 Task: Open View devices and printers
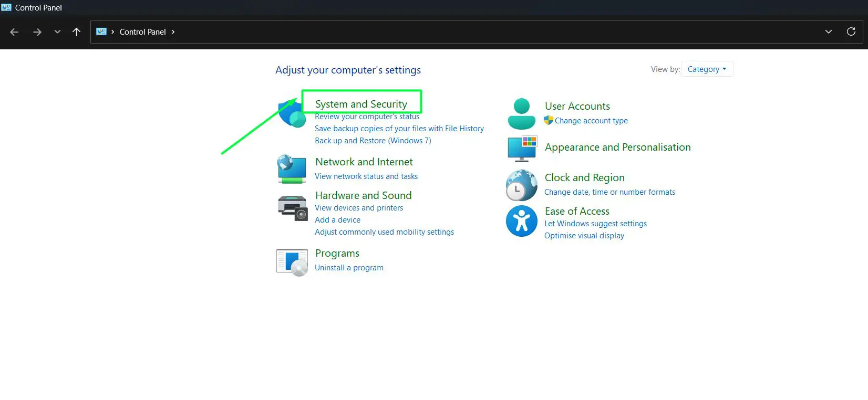[x=359, y=208]
